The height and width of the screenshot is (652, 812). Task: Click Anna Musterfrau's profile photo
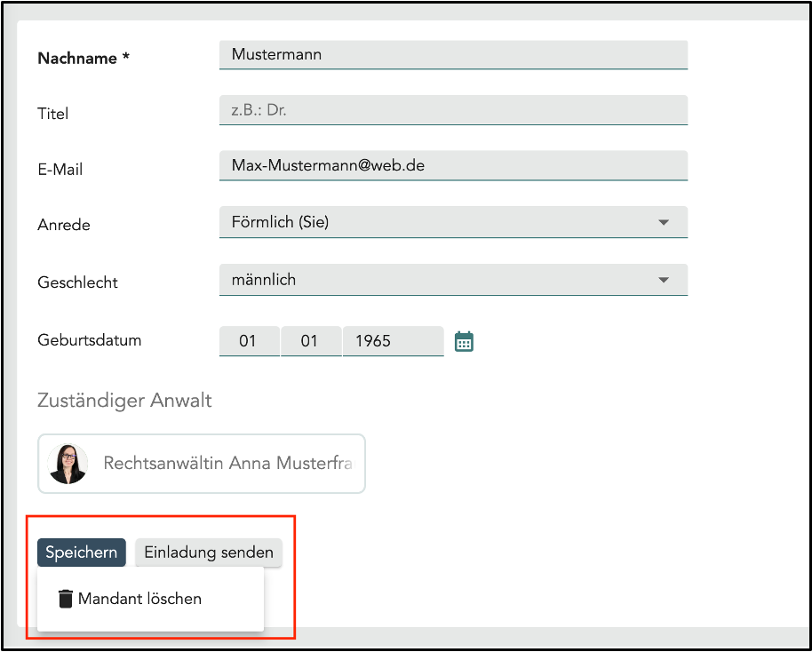pos(68,464)
